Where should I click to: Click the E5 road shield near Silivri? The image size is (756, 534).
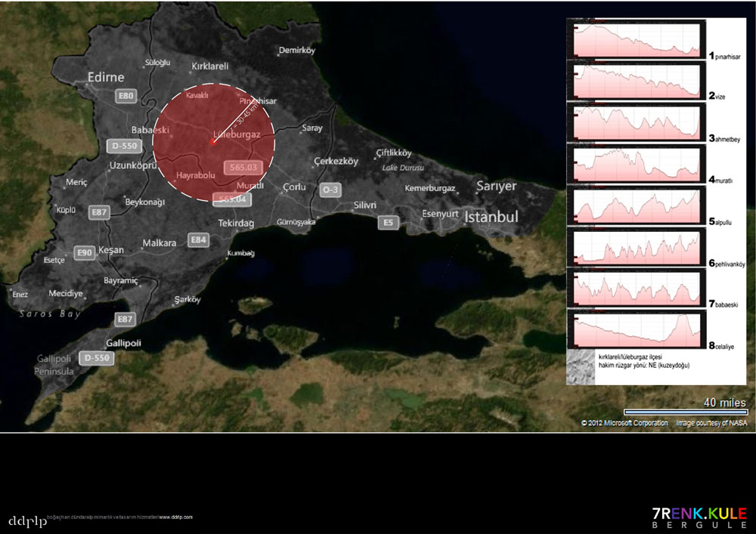coord(388,222)
